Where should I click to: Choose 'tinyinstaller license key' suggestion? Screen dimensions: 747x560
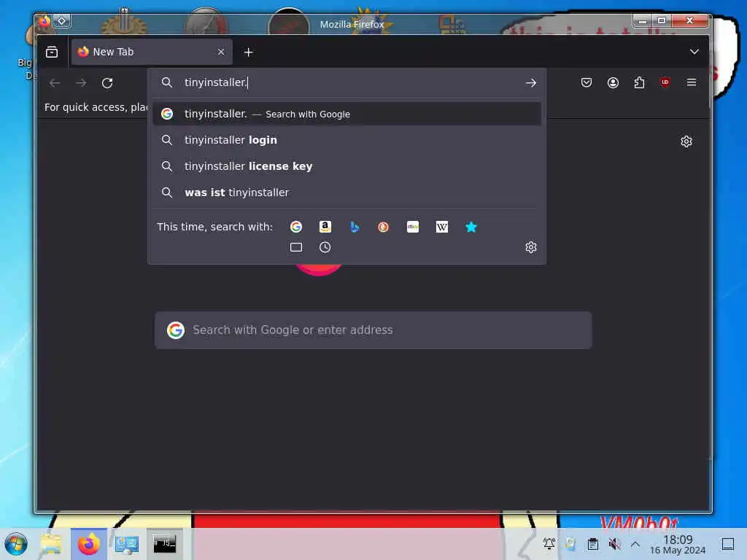[347, 166]
